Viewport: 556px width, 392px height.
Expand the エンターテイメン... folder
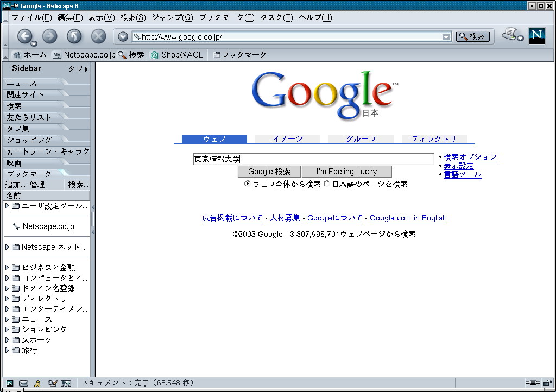[x=7, y=309]
